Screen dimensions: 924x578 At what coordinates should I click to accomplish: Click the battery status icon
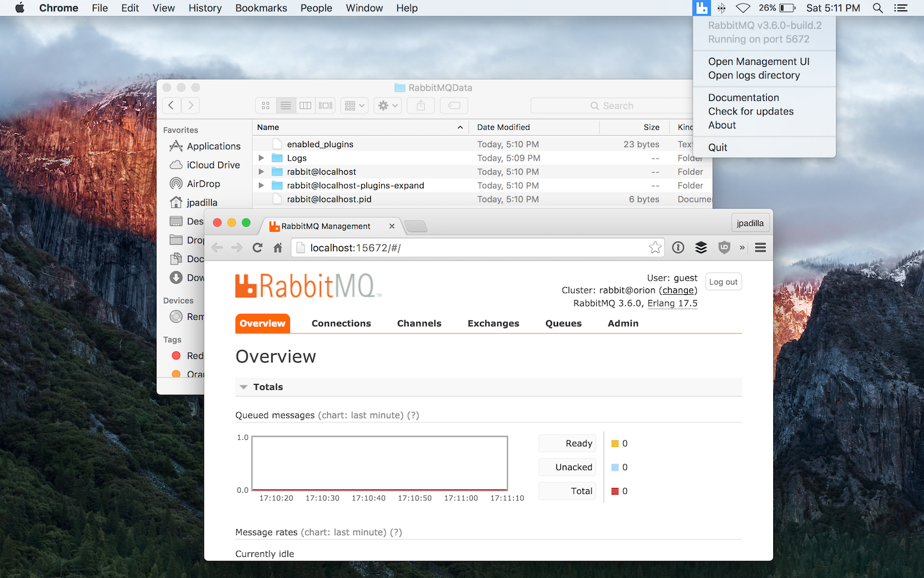[787, 8]
